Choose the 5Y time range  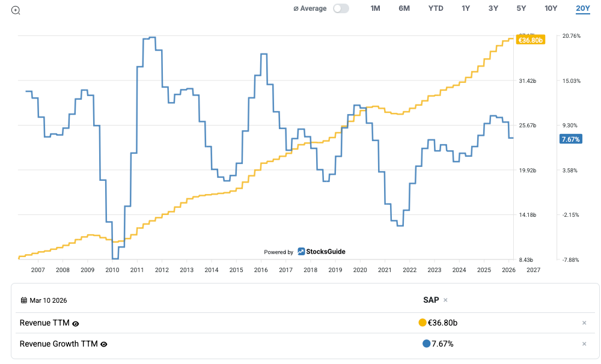point(521,8)
